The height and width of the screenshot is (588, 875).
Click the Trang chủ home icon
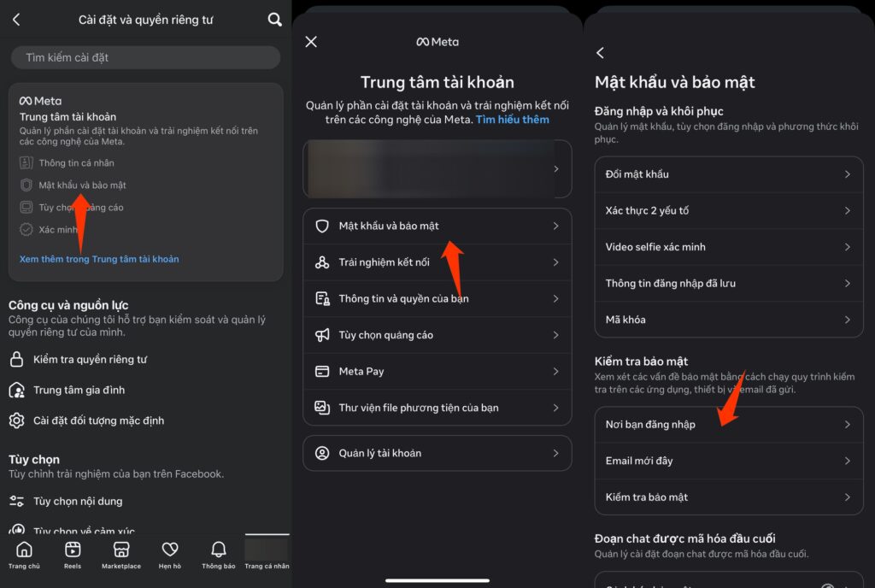tap(24, 550)
